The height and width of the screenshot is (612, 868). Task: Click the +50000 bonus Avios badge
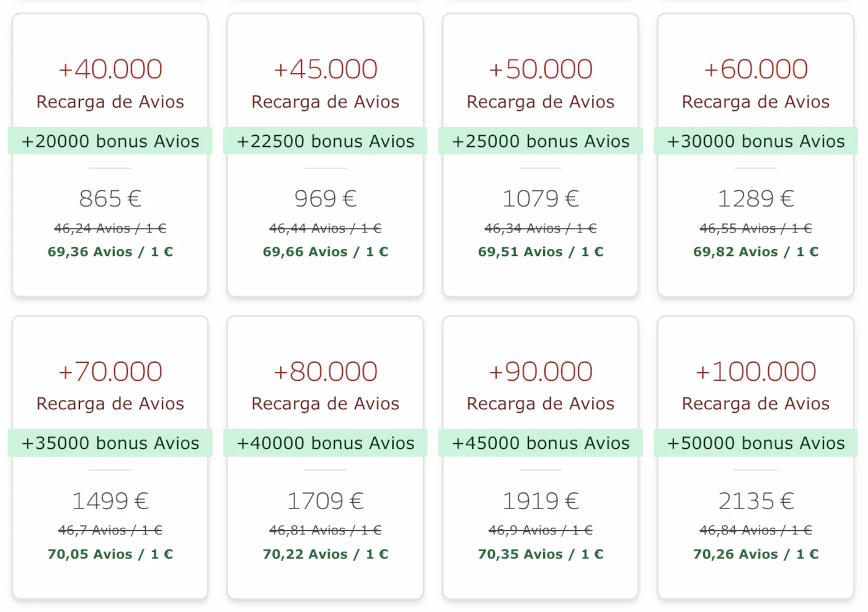pyautogui.click(x=755, y=443)
